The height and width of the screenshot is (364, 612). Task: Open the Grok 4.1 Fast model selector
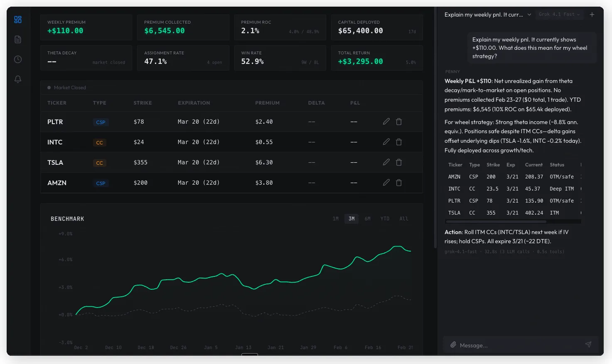pyautogui.click(x=559, y=14)
